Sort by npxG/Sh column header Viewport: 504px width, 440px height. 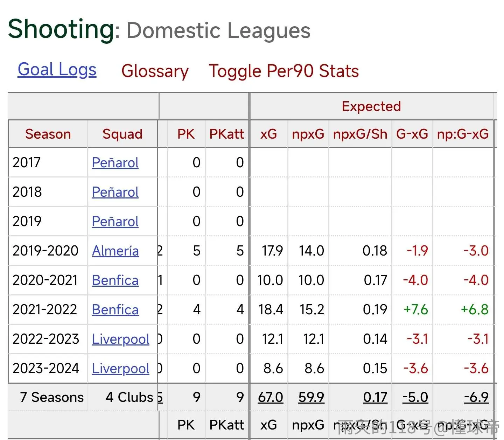[360, 134]
